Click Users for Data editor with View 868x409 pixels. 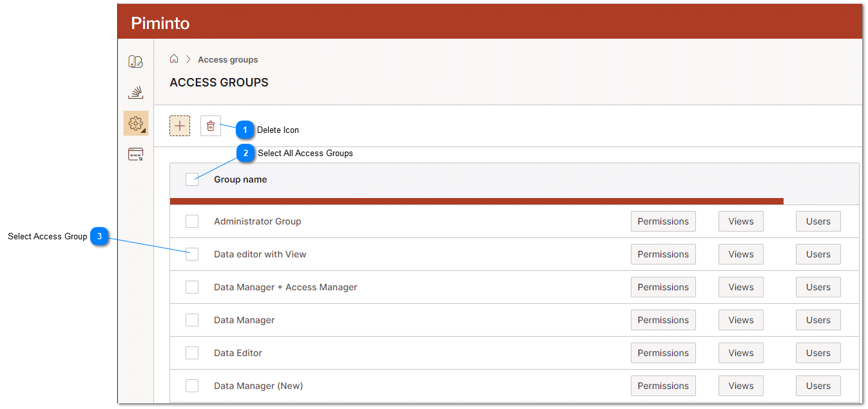pyautogui.click(x=818, y=254)
